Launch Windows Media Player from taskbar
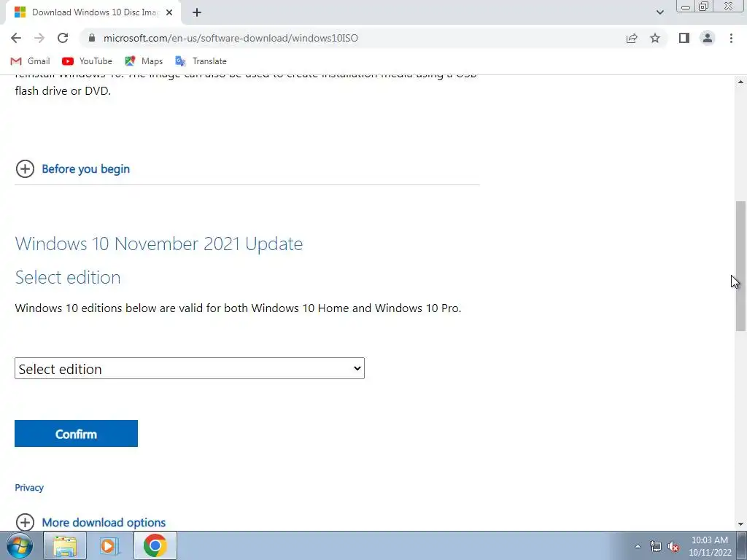 109,545
